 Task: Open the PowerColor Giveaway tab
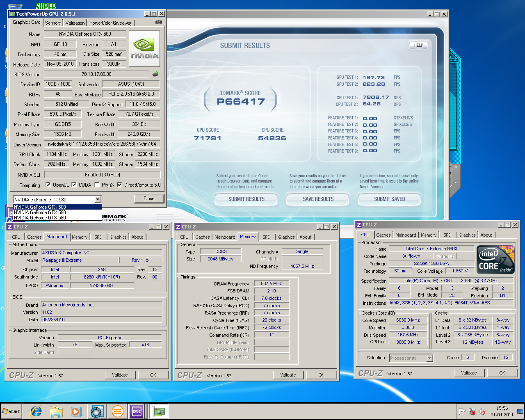click(x=111, y=23)
